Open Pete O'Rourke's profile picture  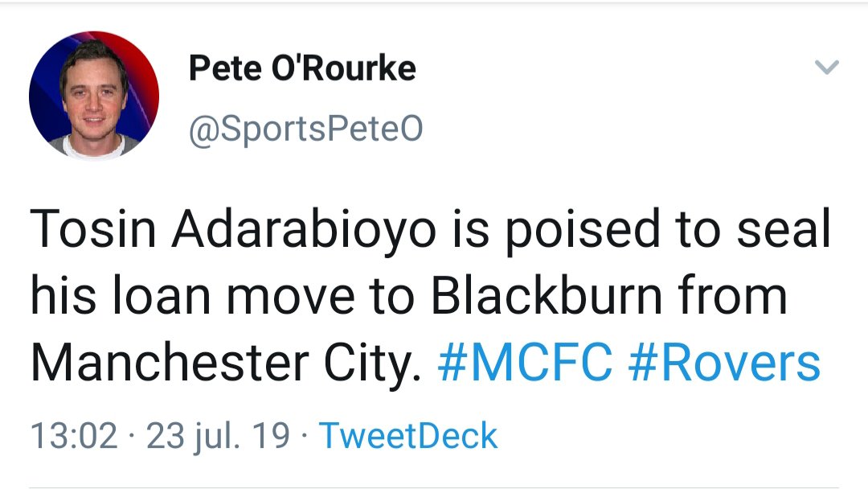(x=94, y=95)
